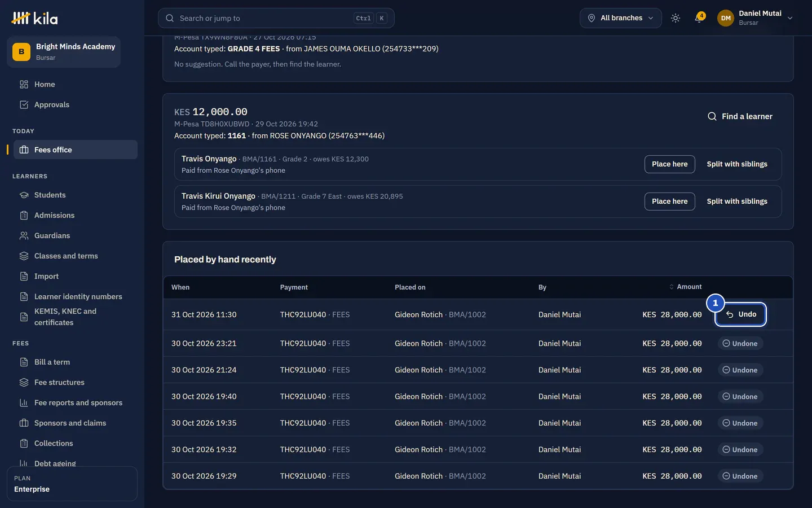
Task: Click the Enterprise plan card
Action: (x=72, y=484)
